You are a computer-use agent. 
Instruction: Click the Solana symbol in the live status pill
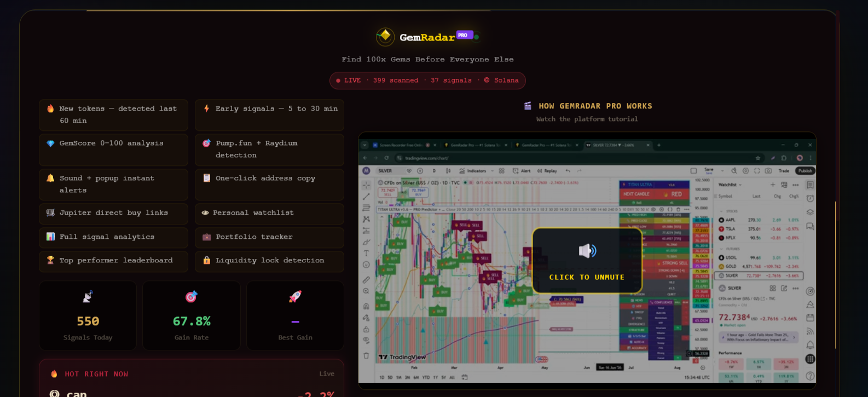[x=487, y=80]
